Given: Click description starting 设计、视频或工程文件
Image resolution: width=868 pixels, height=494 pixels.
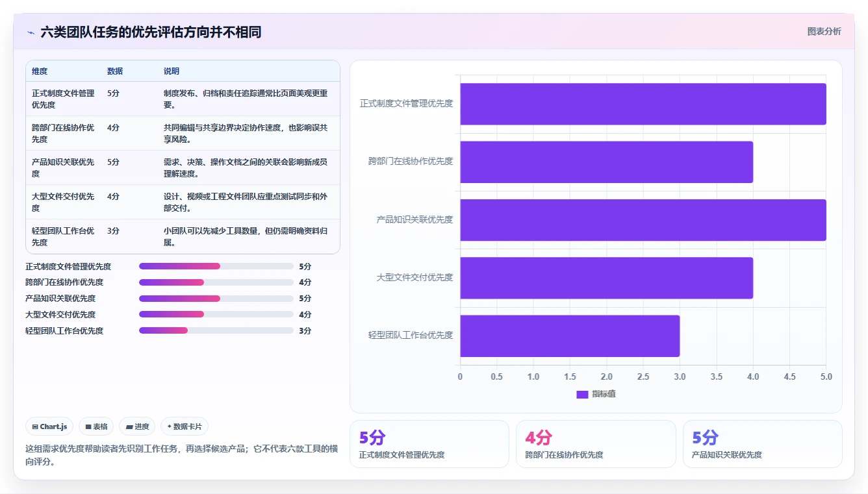Looking at the screenshot, I should [x=246, y=202].
